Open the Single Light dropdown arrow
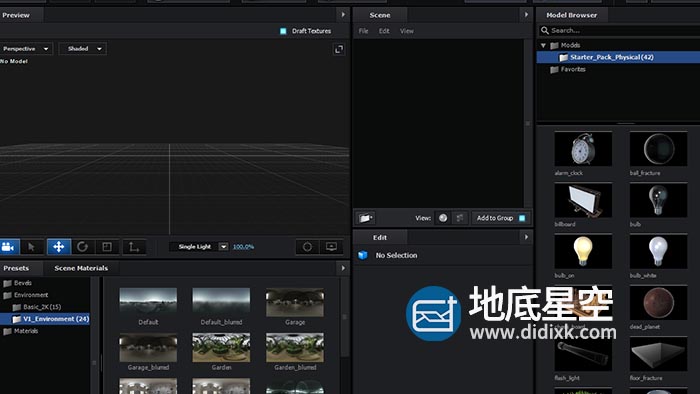Image resolution: width=700 pixels, height=394 pixels. point(224,246)
